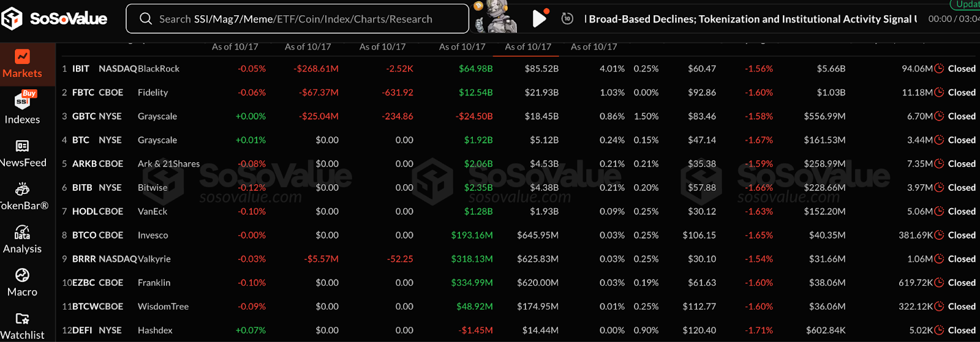Image resolution: width=980 pixels, height=342 pixels.
Task: Click the clock icon in IBIT row
Action: point(939,69)
